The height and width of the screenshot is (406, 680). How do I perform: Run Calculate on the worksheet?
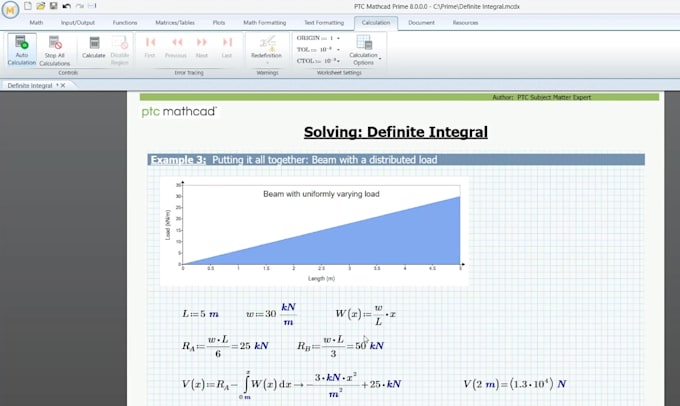tap(94, 47)
